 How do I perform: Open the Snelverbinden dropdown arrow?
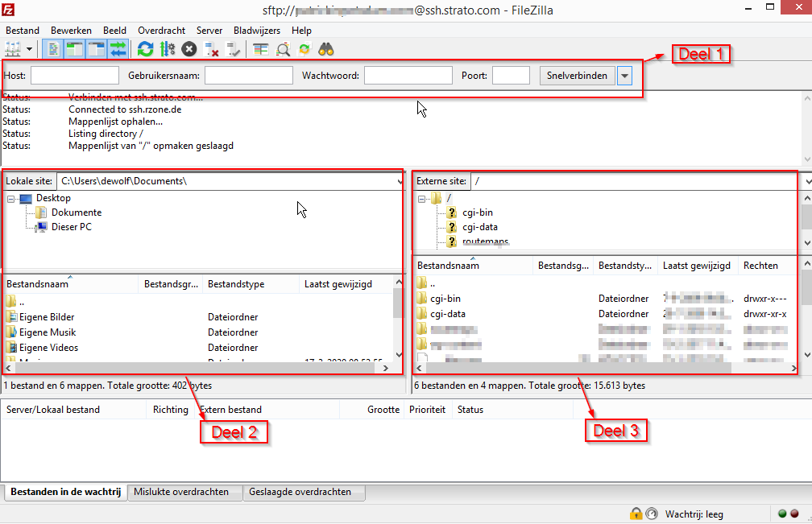coord(625,75)
